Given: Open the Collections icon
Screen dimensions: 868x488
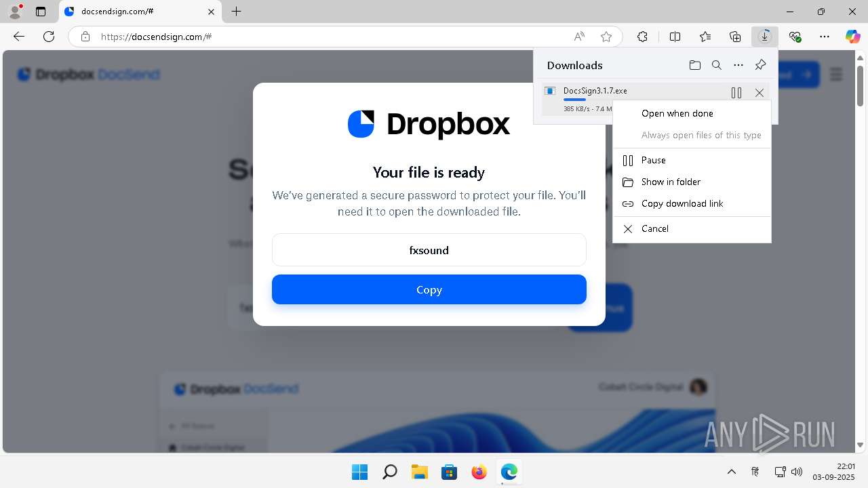Looking at the screenshot, I should point(735,37).
